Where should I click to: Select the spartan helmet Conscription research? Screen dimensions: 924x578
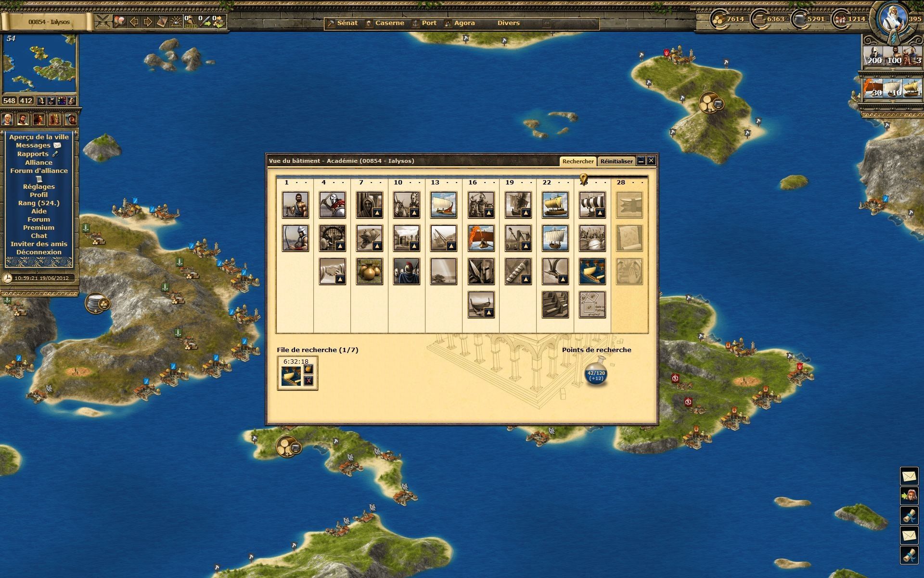click(x=481, y=271)
